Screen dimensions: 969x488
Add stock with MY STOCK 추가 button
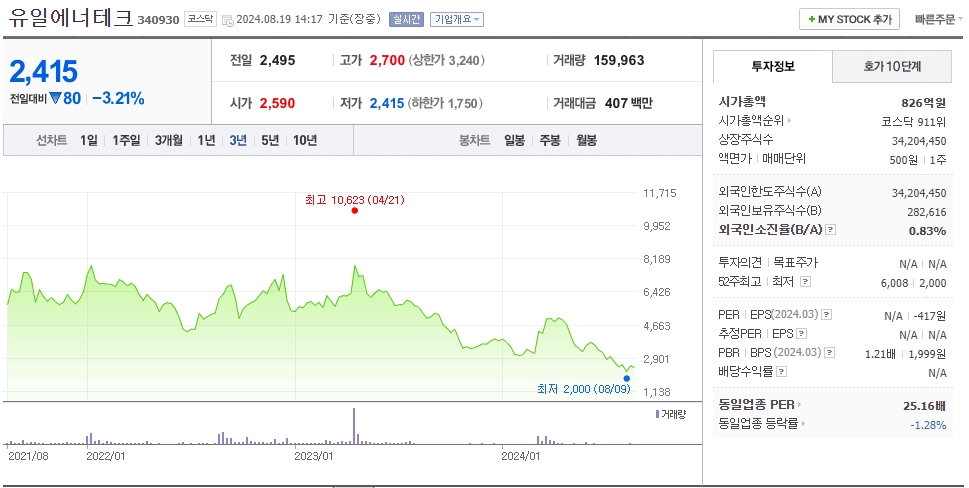click(x=849, y=19)
